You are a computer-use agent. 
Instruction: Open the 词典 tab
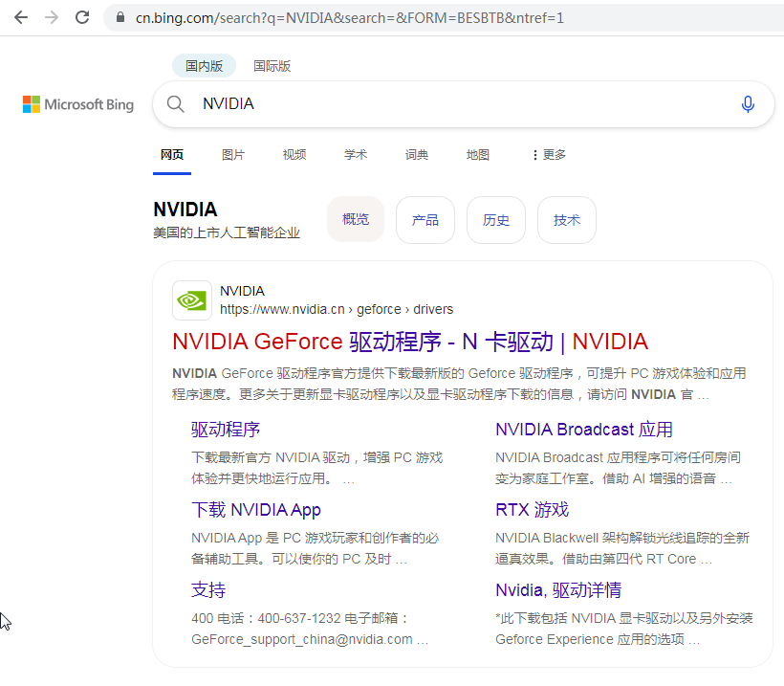417,155
